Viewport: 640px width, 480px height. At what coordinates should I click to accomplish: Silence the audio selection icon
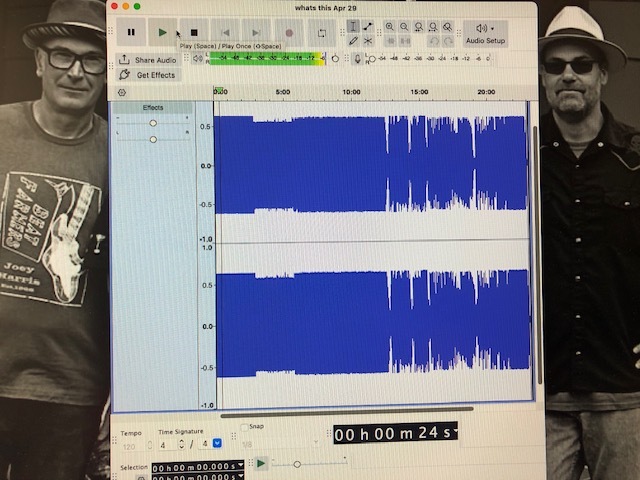[405, 41]
